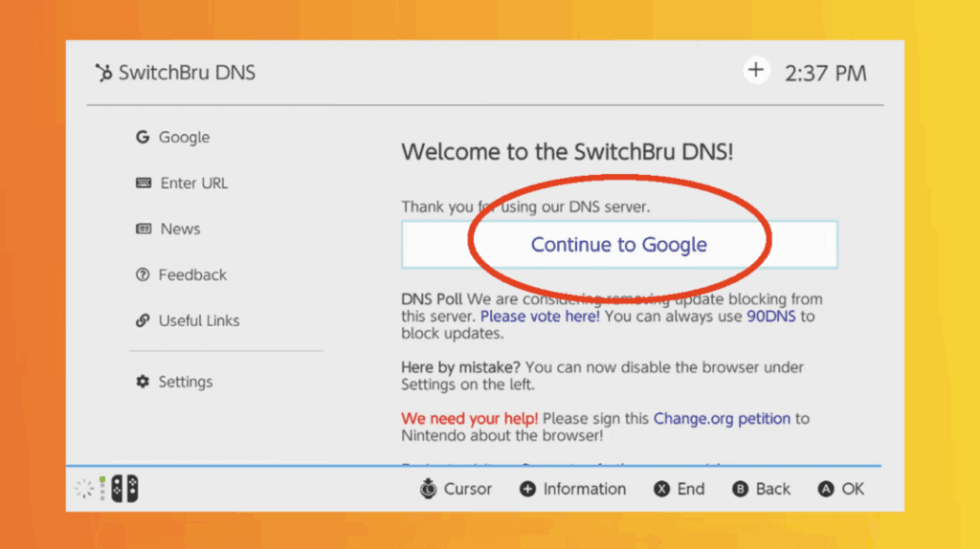The image size is (980, 549).
Task: Click the chain link icon beside Useful Links
Action: point(143,320)
